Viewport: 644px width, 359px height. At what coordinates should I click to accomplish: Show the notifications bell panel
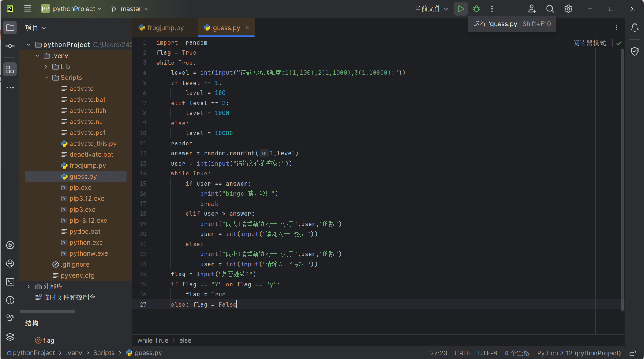(634, 28)
